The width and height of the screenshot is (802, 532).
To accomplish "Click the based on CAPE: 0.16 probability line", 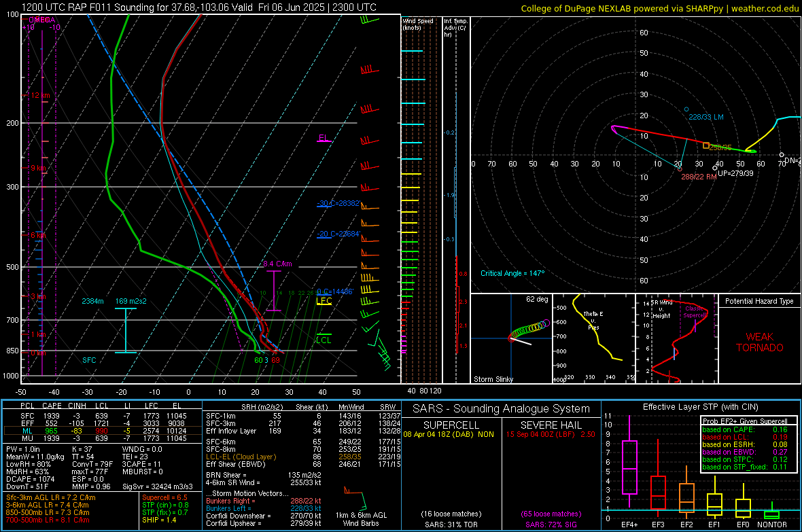I will pos(745,429).
